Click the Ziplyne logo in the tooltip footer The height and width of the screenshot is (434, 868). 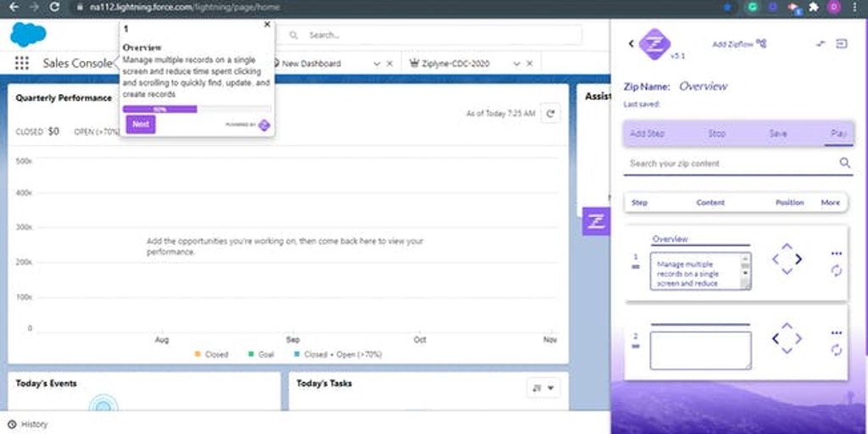(x=264, y=125)
